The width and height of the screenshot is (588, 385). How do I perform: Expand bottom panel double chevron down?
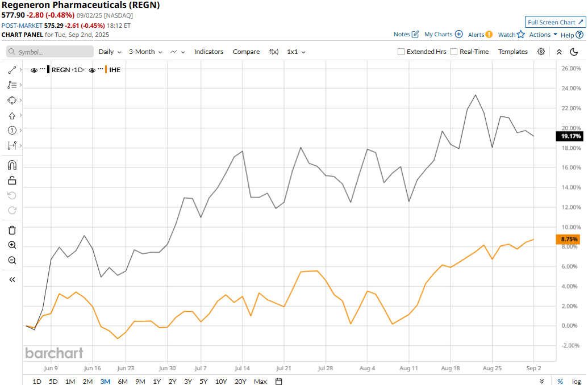coord(541,381)
